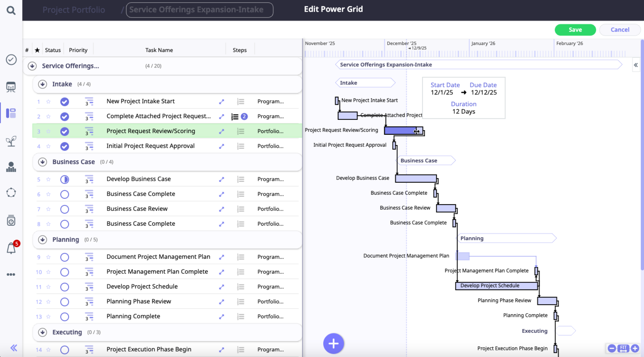Mark Business Case Review as complete
644x357 pixels.
click(x=65, y=209)
